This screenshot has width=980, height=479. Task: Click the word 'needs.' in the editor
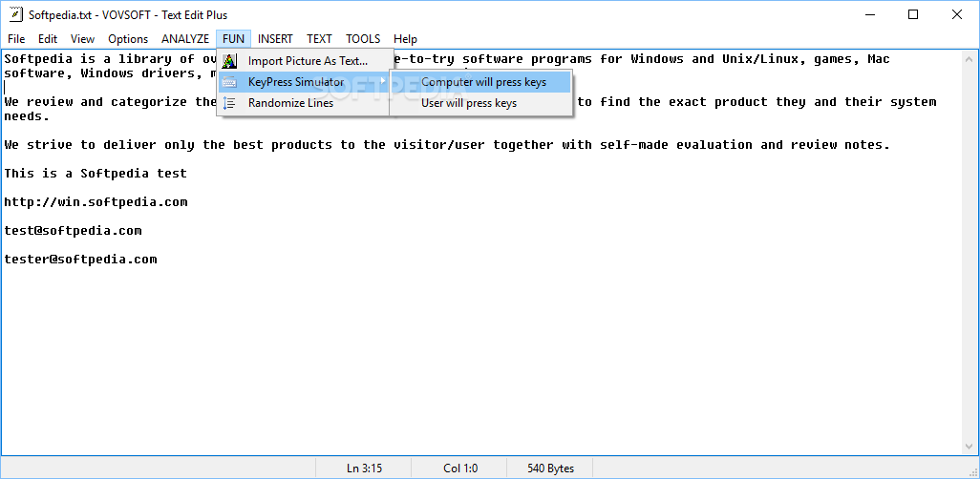27,116
